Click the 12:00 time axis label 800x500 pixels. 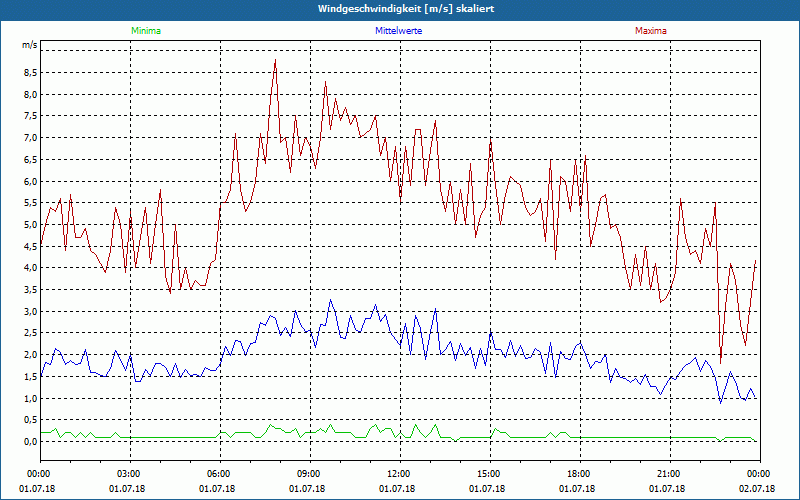[400, 474]
